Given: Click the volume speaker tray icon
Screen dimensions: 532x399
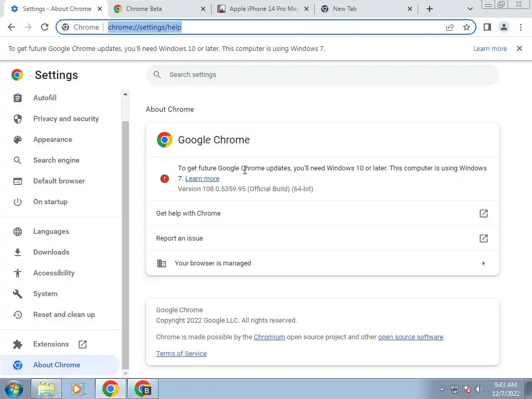Looking at the screenshot, I should tap(480, 389).
